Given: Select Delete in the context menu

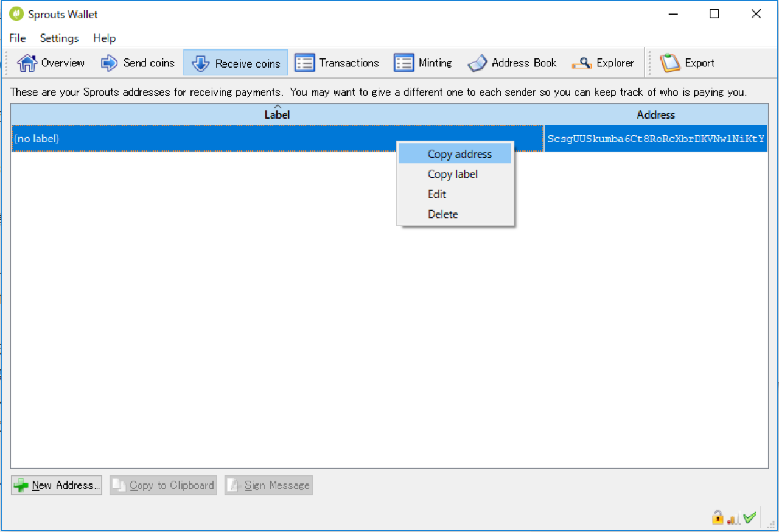Looking at the screenshot, I should click(455, 214).
